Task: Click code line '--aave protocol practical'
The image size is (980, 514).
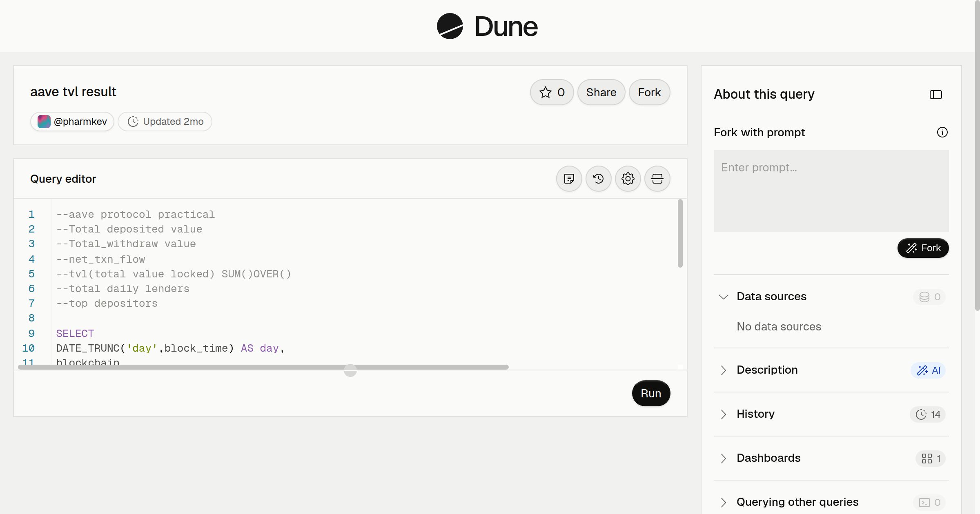Action: [x=135, y=215]
